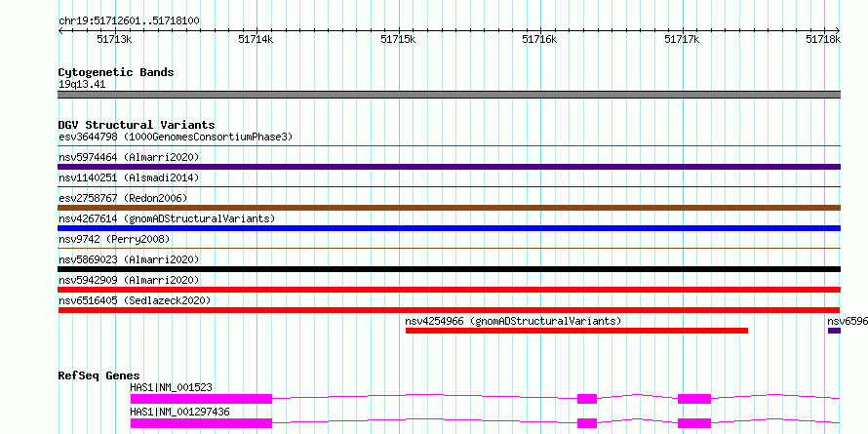Select the gray 19q13.41 cytogenetic band bar
The width and height of the screenshot is (868, 434).
point(450,95)
